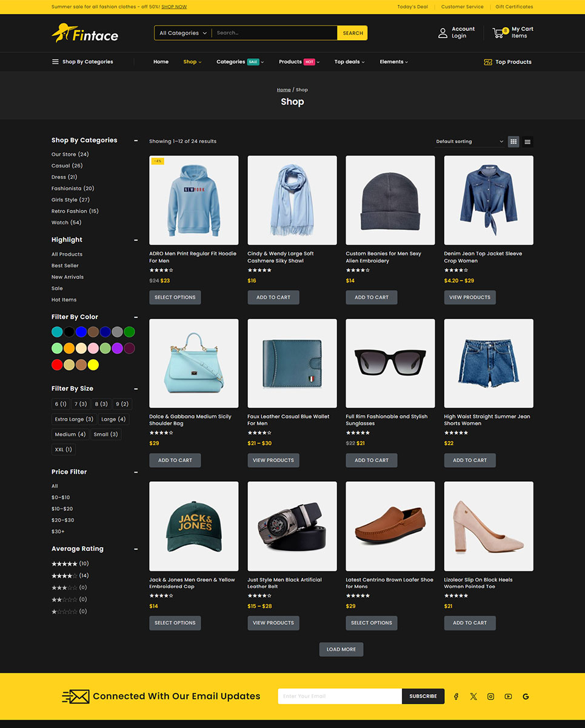Collapse the Shop By Categories section
This screenshot has width=585, height=728.
(x=136, y=140)
